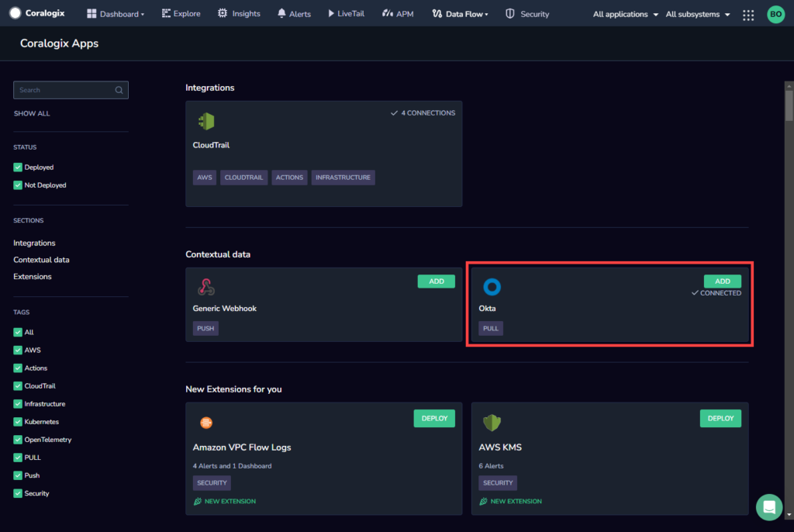Click NEW EXTENSION leaf icon under Amazon VPC
Screen dimensions: 794x532
(x=198, y=501)
